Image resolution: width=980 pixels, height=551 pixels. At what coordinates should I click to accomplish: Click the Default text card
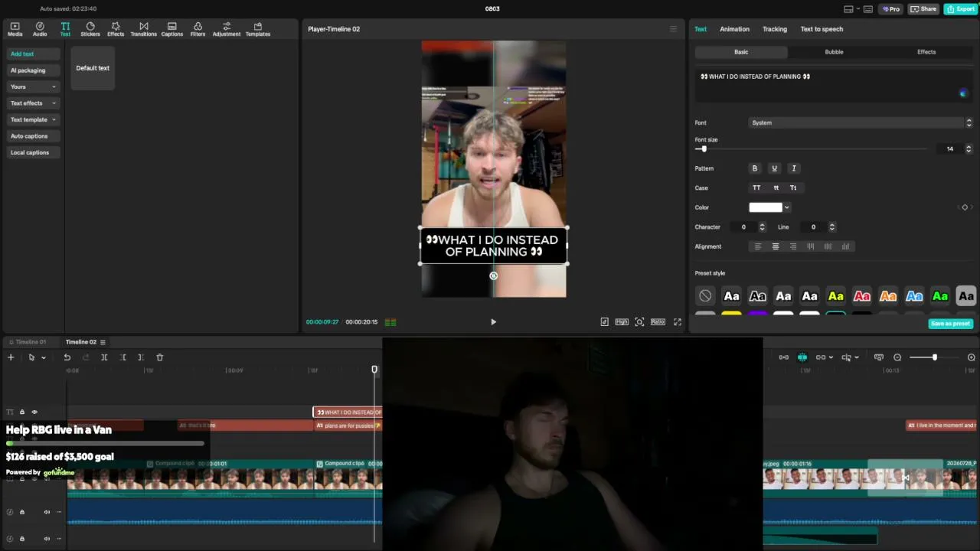pyautogui.click(x=93, y=68)
